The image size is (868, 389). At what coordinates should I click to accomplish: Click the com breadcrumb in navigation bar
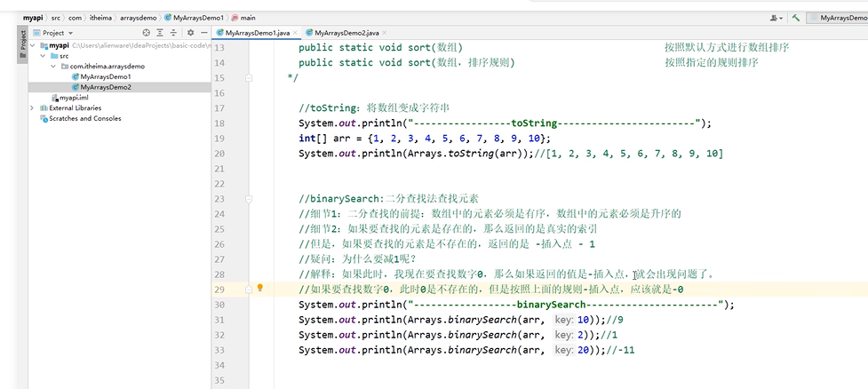pyautogui.click(x=76, y=18)
